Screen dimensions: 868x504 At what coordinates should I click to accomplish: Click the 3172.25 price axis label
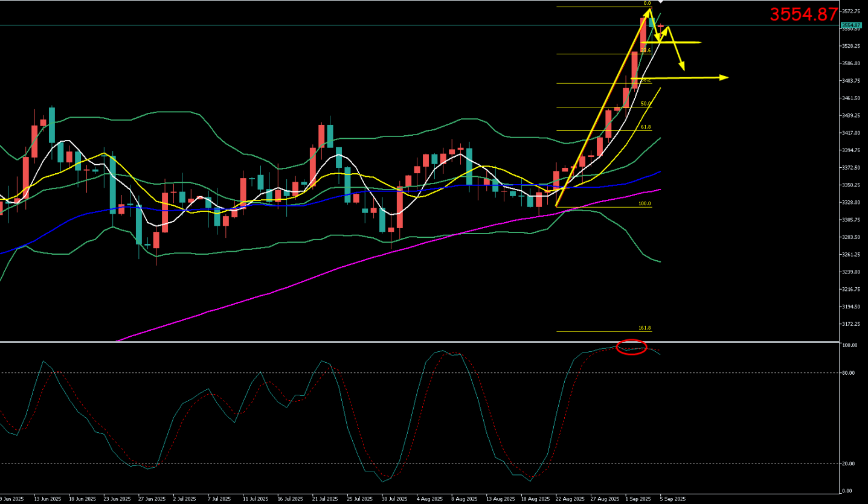pyautogui.click(x=852, y=324)
